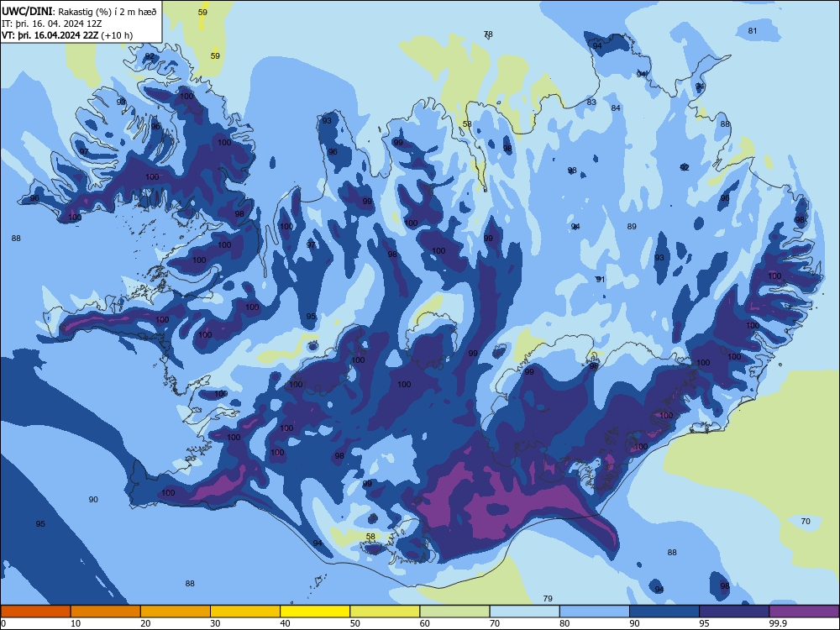Image resolution: width=840 pixels, height=630 pixels.
Task: Select the map value '79' over the southern ocean
Action: click(x=548, y=599)
